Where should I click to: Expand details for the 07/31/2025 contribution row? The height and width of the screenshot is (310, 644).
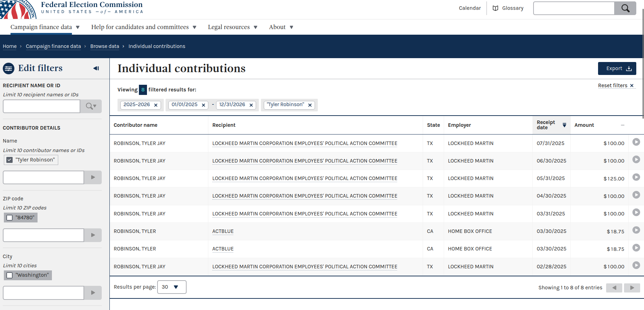point(636,142)
